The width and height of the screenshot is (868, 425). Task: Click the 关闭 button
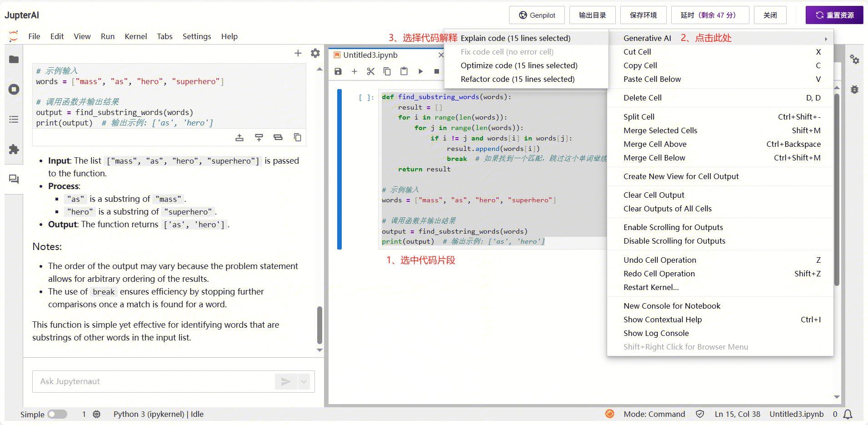point(770,15)
